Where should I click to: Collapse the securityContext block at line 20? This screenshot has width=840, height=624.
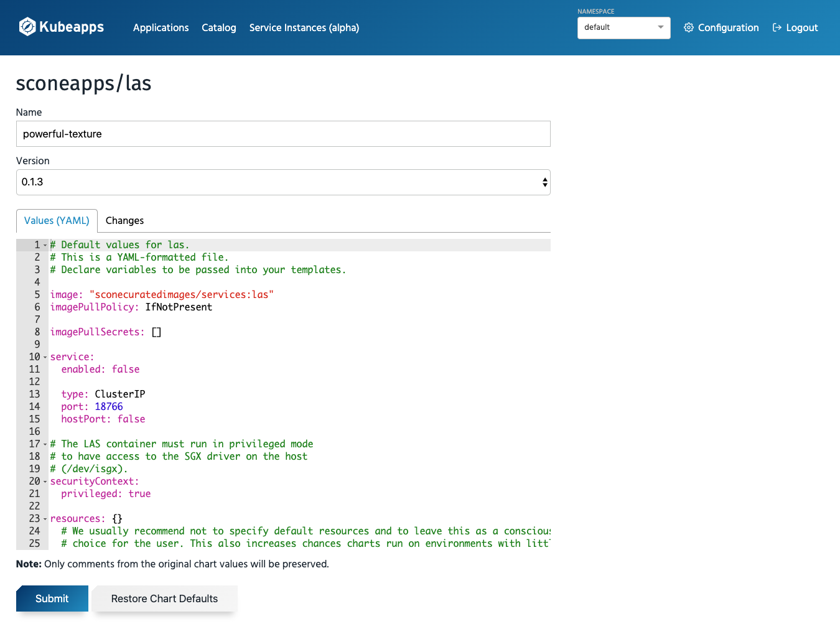pyautogui.click(x=45, y=481)
